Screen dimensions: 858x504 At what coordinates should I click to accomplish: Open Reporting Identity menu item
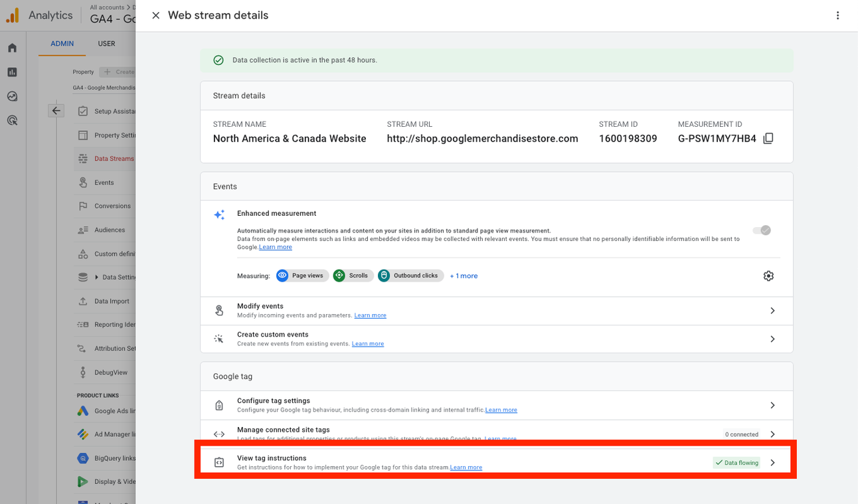[106, 325]
